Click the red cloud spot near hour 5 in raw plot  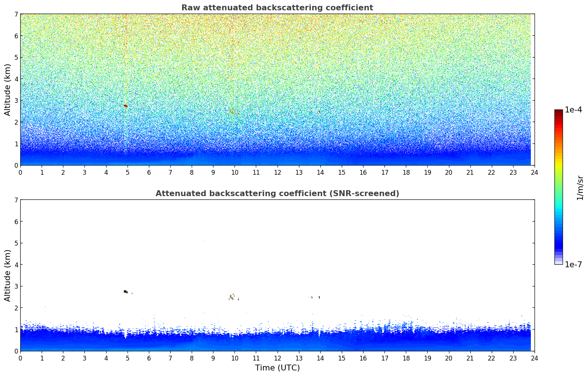[125, 106]
